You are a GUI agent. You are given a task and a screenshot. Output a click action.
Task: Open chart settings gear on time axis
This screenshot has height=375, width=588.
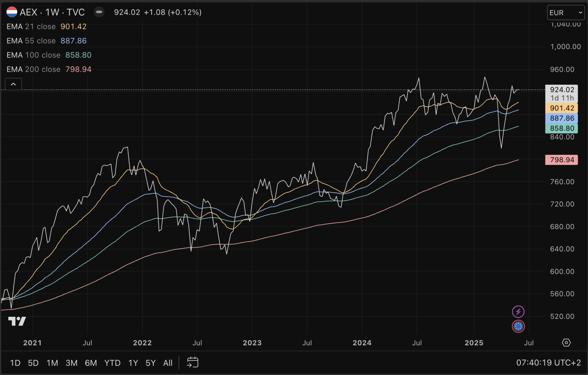tap(566, 342)
